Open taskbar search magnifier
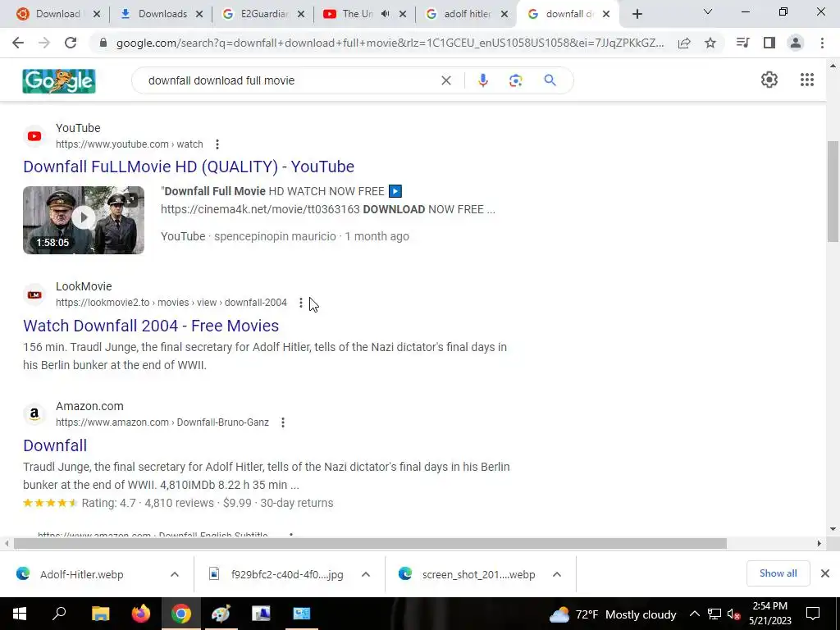 [x=59, y=613]
